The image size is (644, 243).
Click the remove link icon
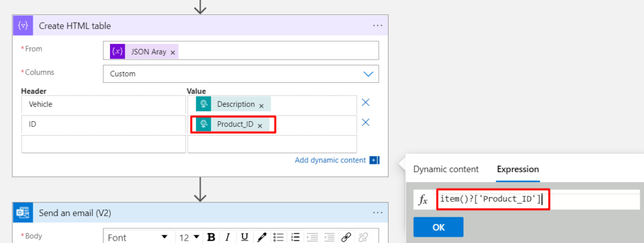point(364,237)
